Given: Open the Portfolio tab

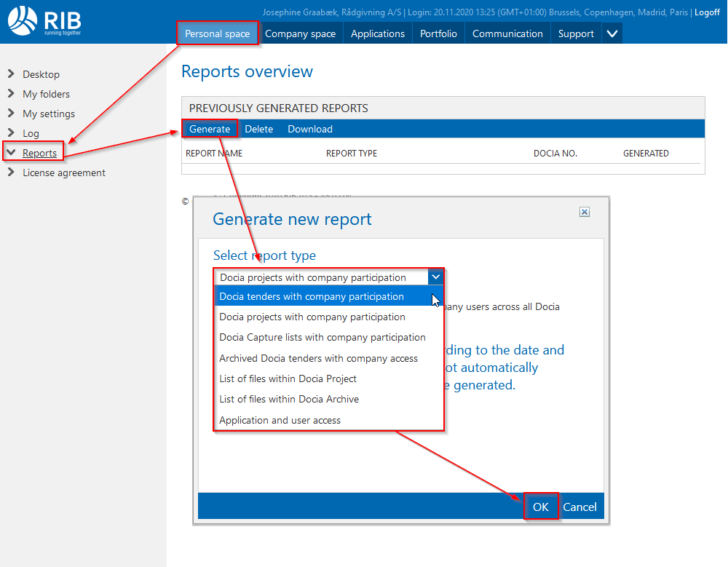Looking at the screenshot, I should [x=439, y=33].
